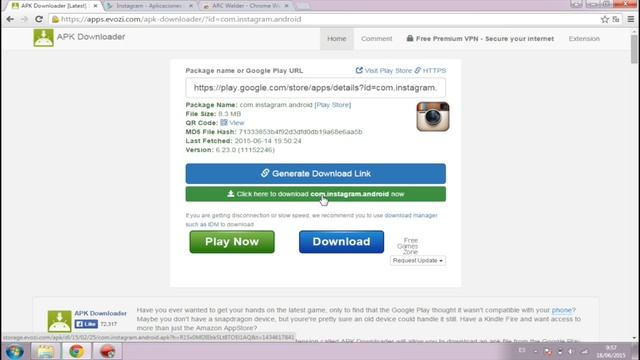Bookmark this page with the star icon
This screenshot has width=640, height=360.
pos(604,19)
